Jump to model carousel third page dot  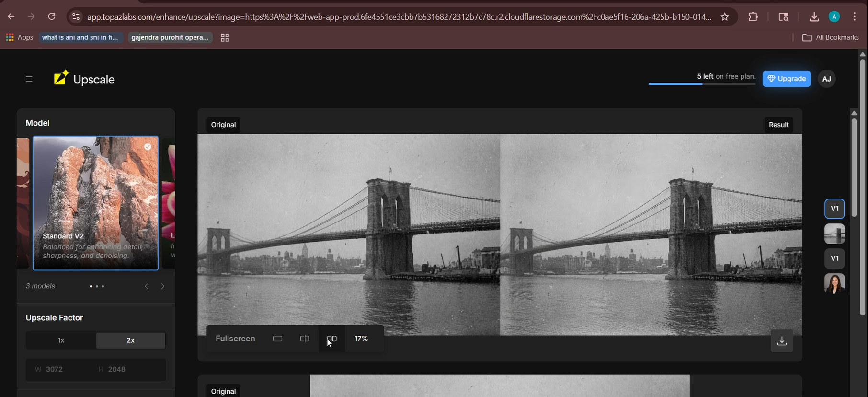pos(103,286)
